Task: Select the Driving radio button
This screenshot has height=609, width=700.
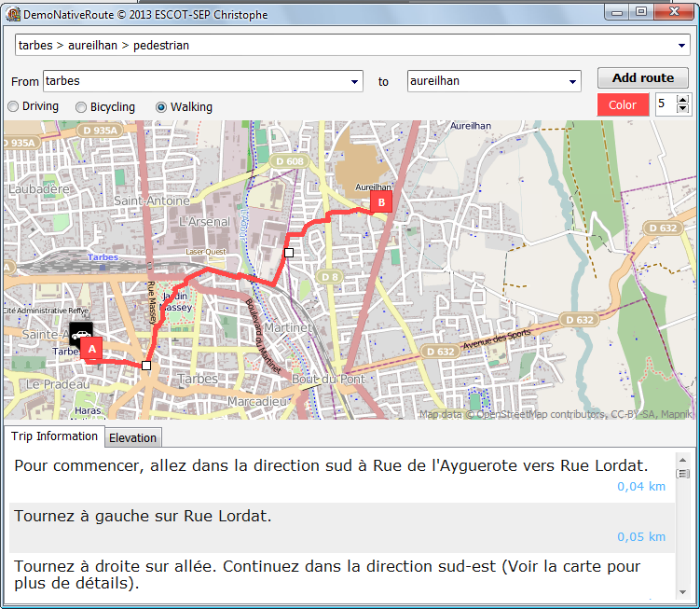Action: point(13,107)
